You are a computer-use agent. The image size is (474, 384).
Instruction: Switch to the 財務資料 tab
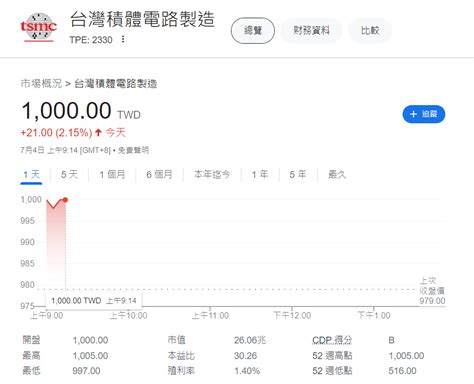point(311,31)
